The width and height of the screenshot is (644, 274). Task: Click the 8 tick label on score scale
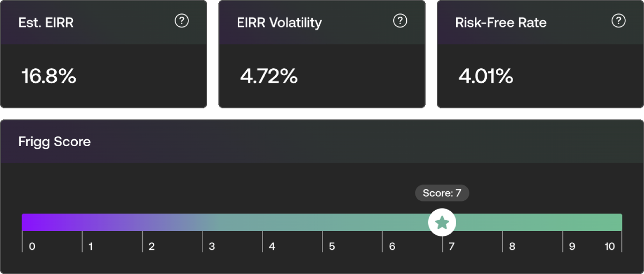pyautogui.click(x=512, y=247)
